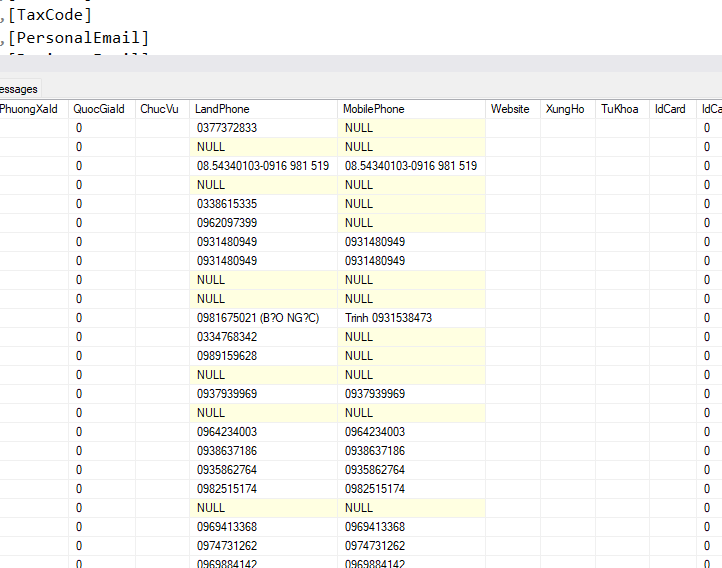Click LandPhone value 0334768342

(227, 337)
